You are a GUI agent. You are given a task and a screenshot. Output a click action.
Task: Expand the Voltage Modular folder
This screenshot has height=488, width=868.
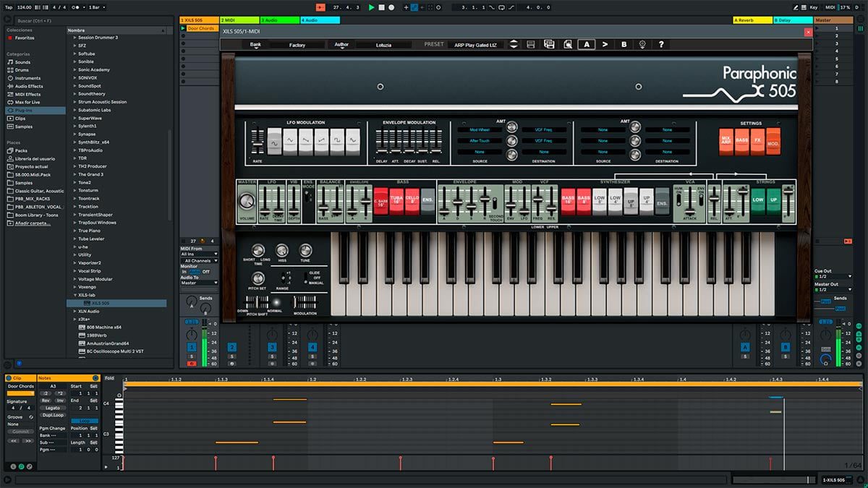coord(75,278)
